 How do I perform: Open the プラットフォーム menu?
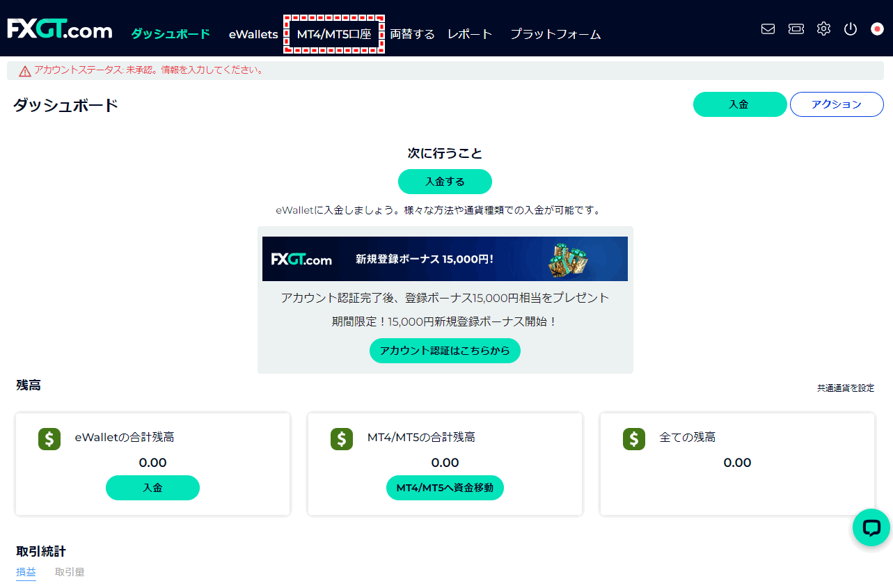pyautogui.click(x=555, y=34)
